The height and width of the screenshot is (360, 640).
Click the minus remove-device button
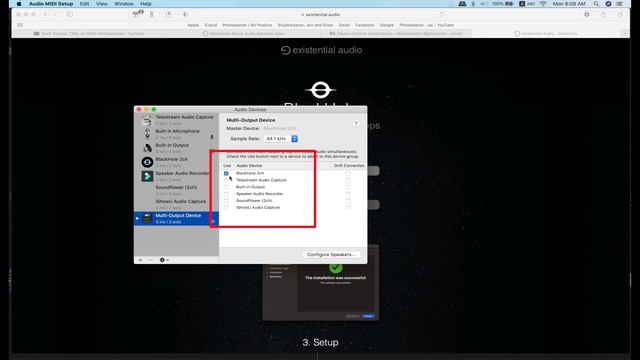pyautogui.click(x=150, y=260)
